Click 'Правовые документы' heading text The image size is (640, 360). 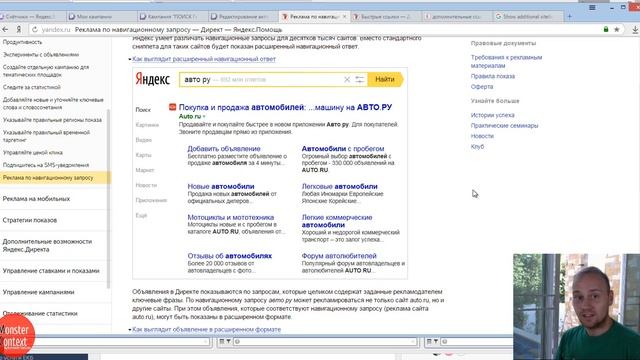[x=503, y=43]
